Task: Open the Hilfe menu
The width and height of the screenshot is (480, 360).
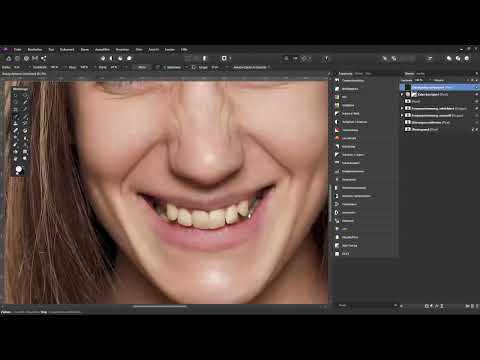Action: pyautogui.click(x=184, y=50)
